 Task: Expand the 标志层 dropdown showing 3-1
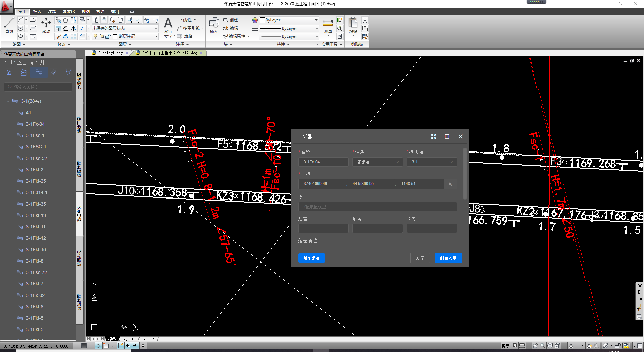(432, 162)
